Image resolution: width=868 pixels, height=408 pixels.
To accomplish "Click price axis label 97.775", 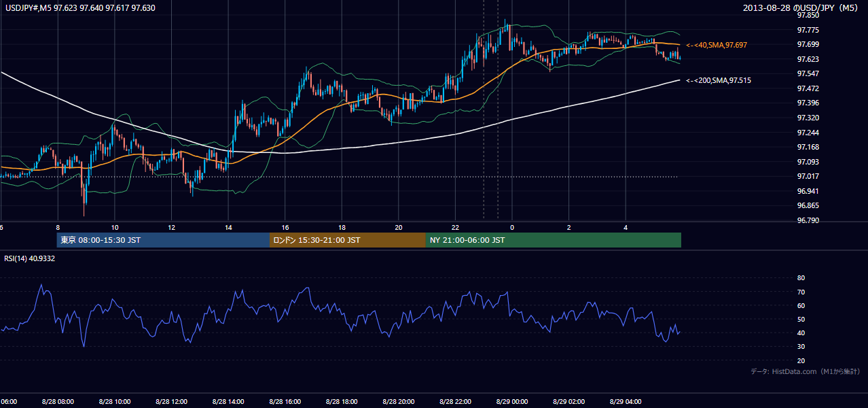I will coord(807,30).
